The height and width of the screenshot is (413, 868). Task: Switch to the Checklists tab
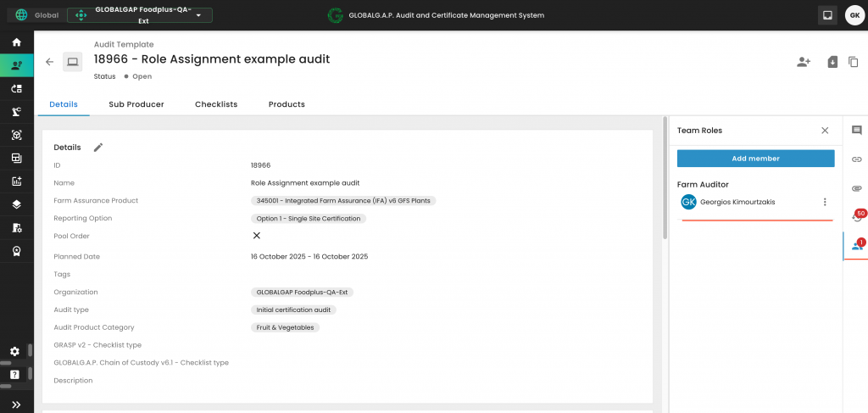click(216, 104)
